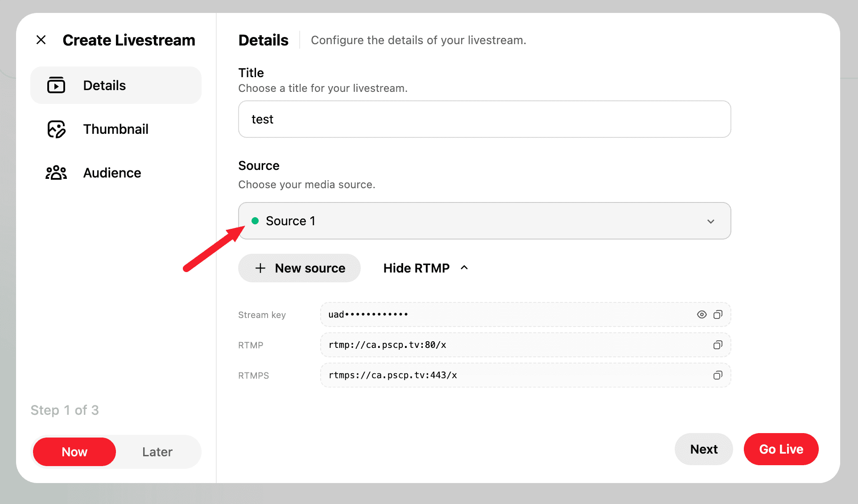Viewport: 858px width, 504px height.
Task: Open the Audience step in sidebar
Action: click(116, 173)
